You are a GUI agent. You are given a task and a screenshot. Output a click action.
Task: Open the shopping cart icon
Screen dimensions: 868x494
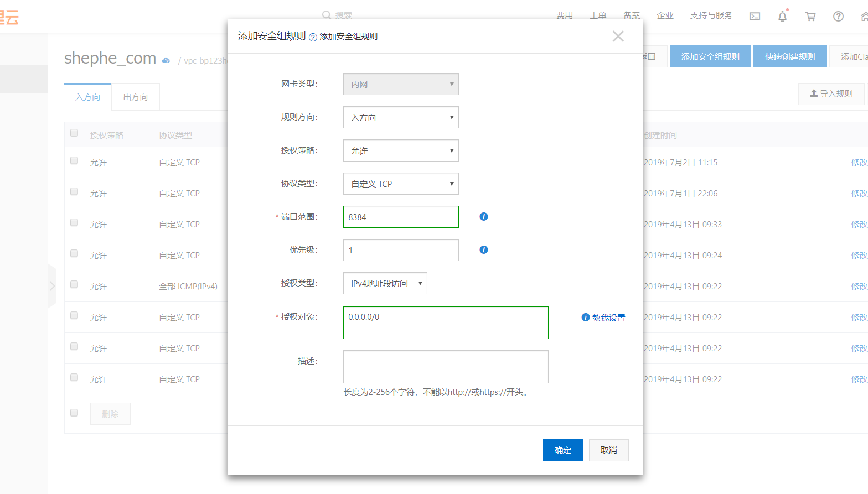pos(810,17)
